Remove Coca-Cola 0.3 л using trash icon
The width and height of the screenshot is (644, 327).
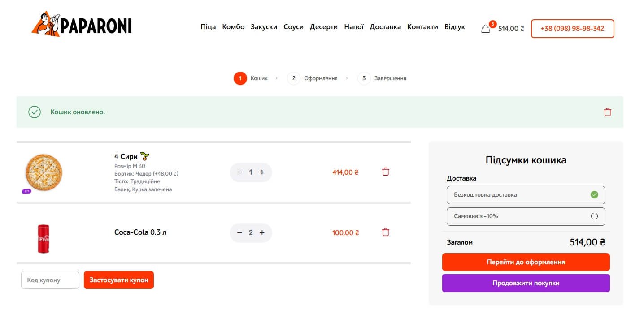coord(385,232)
